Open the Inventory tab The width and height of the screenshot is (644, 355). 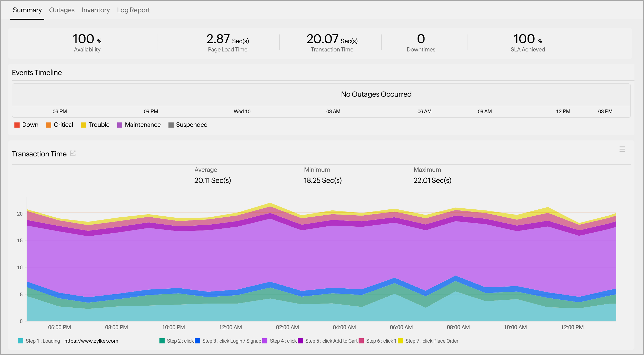(96, 10)
